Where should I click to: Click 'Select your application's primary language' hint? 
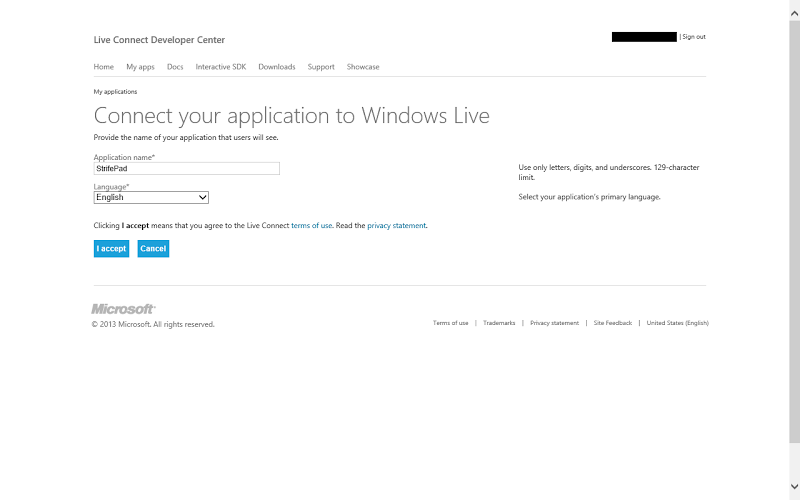[589, 197]
